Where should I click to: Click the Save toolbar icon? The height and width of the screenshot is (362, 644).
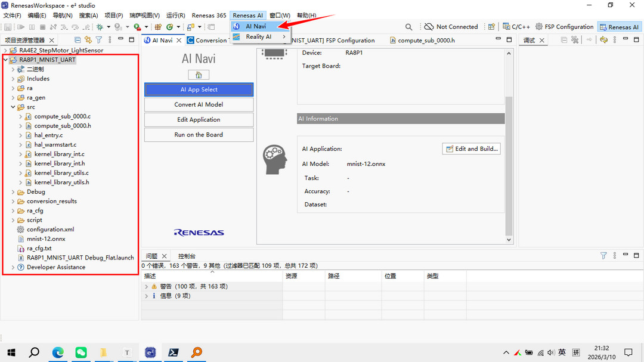click(x=8, y=27)
